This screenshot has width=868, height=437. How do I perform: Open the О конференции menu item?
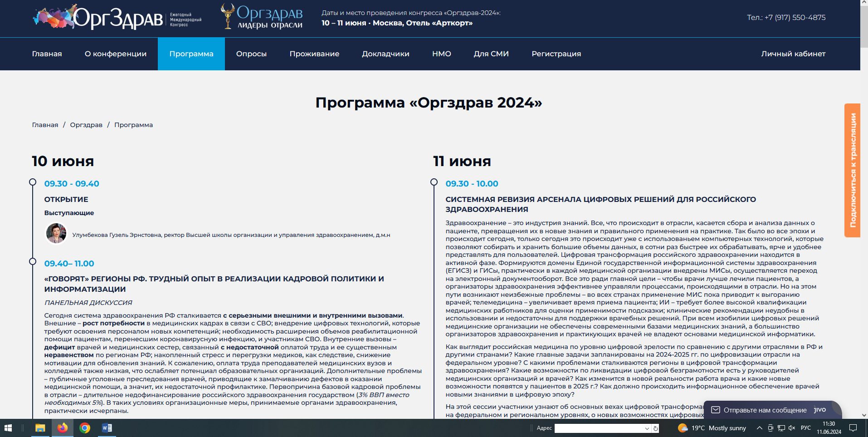[x=116, y=54]
